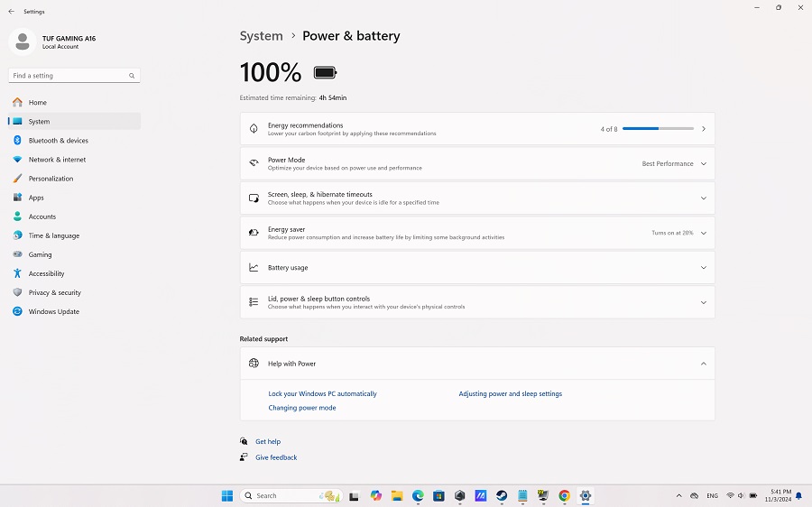812x507 pixels.
Task: Click the Changing power mode link
Action: pos(301,408)
